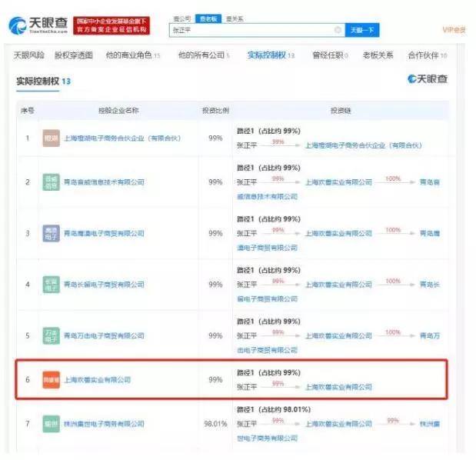Viewport: 476px width, 460px height.
Task: Open the 曾经任职 tab
Action: tap(331, 55)
